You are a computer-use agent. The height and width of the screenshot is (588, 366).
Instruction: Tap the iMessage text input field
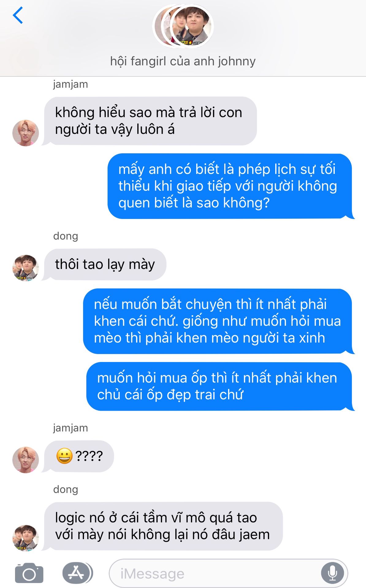tap(228, 573)
